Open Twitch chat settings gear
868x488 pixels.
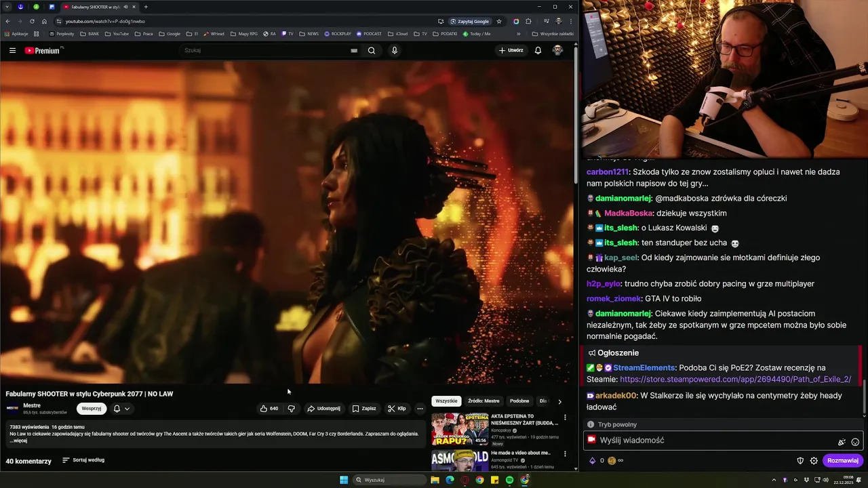[814, 461]
